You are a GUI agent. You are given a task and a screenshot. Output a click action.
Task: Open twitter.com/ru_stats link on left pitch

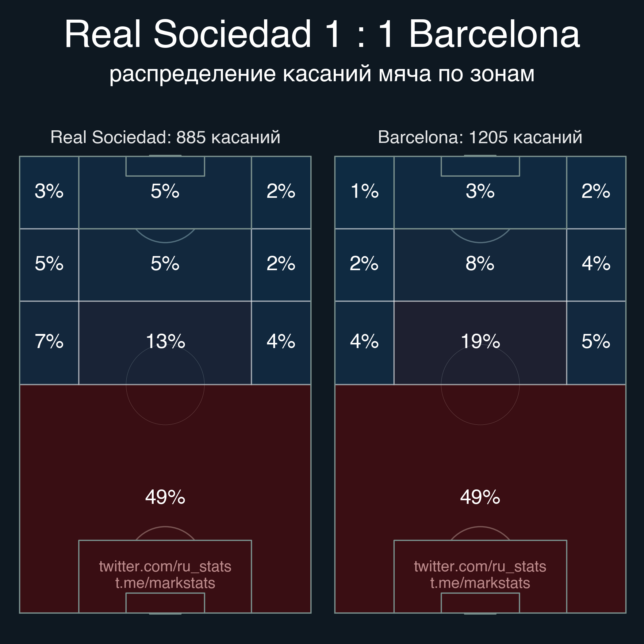click(165, 566)
